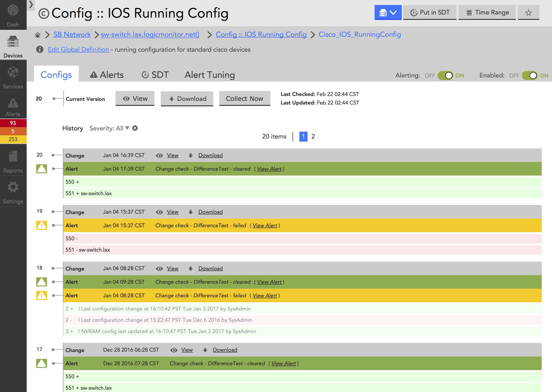Click the info icon beside Edit Global Definition
This screenshot has width=552, height=392.
click(x=40, y=50)
